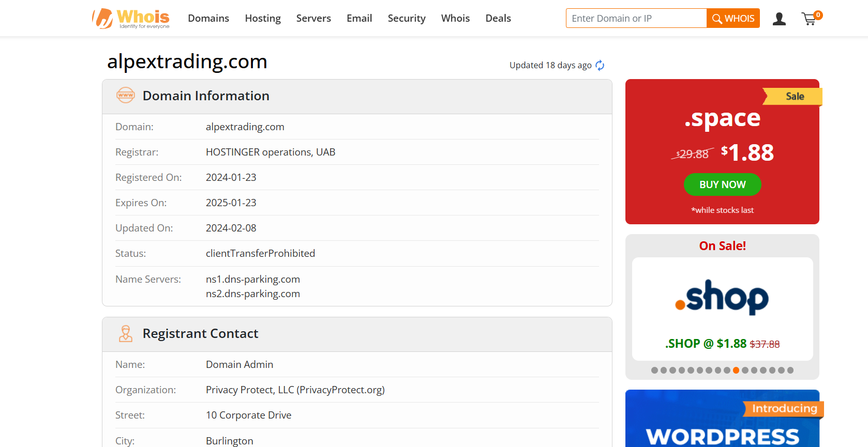Viewport: 868px width, 447px height.
Task: Select the status clientTransferProhibited
Action: pos(260,253)
